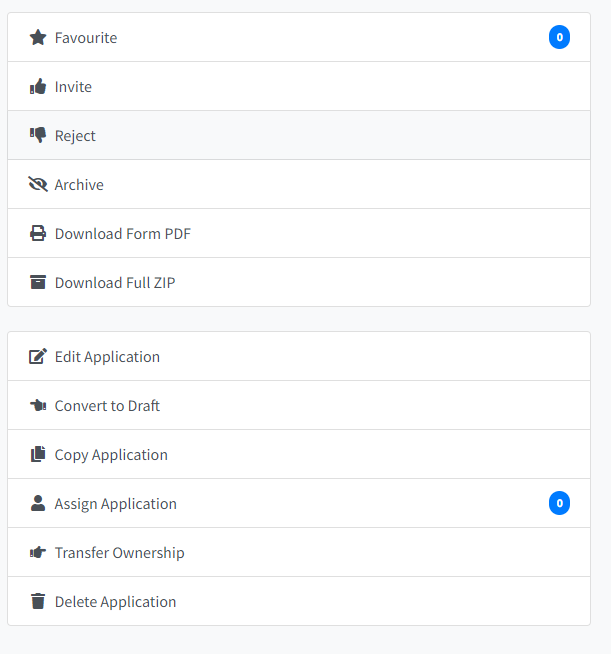Click the pointing-hand Convert to Draft icon
This screenshot has height=654, width=611.
(38, 405)
